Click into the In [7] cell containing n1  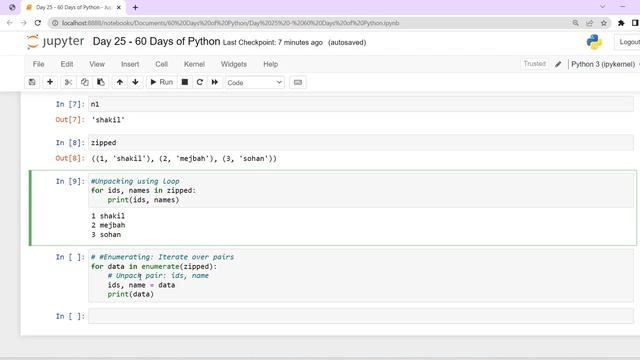[361, 104]
